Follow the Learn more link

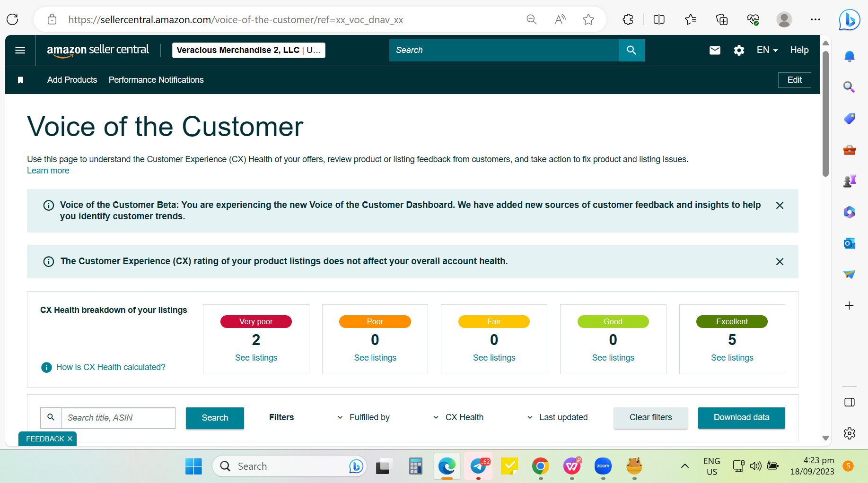[48, 171]
